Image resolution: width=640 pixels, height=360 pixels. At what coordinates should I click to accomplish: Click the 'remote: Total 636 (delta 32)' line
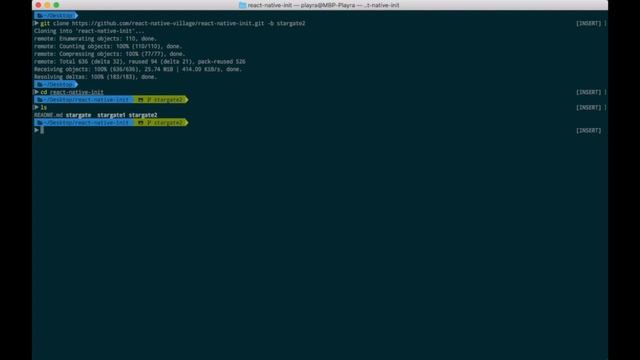tap(140, 62)
